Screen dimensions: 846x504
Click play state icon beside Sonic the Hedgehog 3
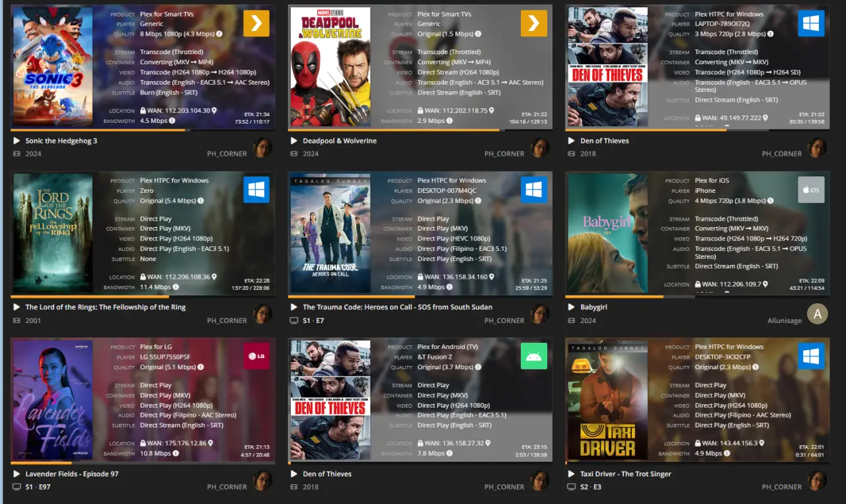(17, 141)
